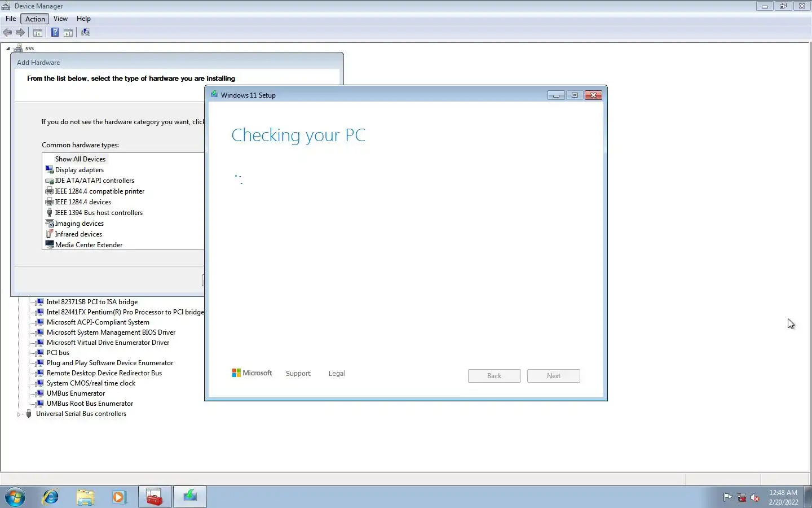The image size is (812, 508).
Task: Select the IEEE 1284.4 devices icon
Action: (x=50, y=202)
